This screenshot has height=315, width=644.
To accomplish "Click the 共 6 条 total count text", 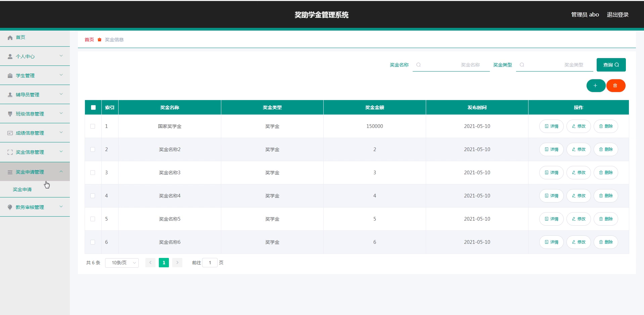I will [x=93, y=263].
